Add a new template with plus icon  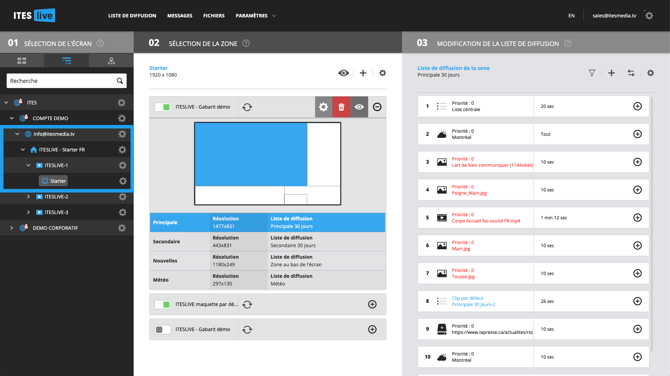(x=363, y=73)
